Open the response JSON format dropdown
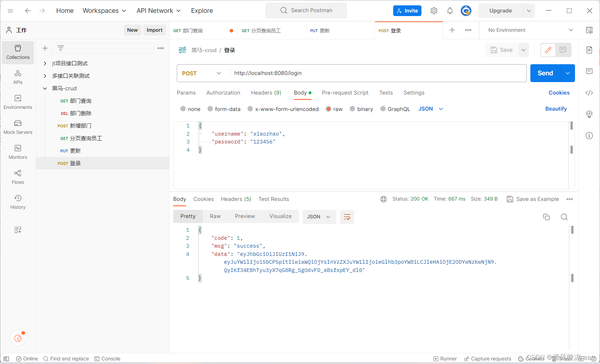This screenshot has width=600, height=364. point(319,217)
